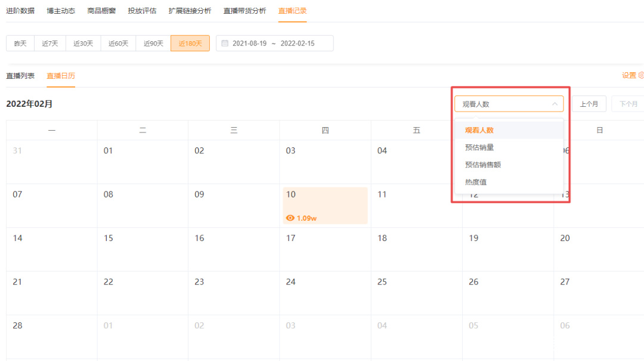Click the 上个月 button
The image size is (644, 361).
pos(589,104)
